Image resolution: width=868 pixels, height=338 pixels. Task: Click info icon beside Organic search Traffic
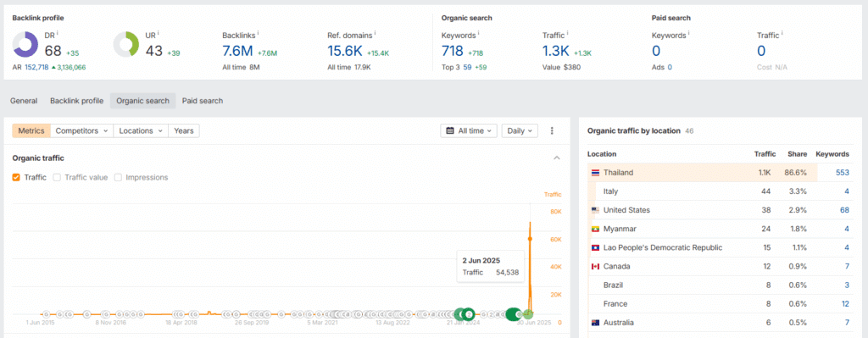[x=567, y=33]
